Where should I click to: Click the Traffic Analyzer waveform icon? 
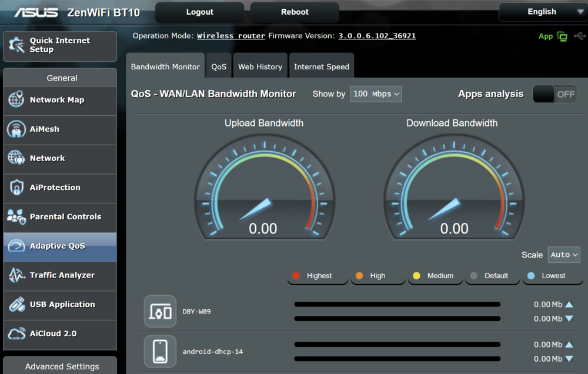tap(16, 275)
